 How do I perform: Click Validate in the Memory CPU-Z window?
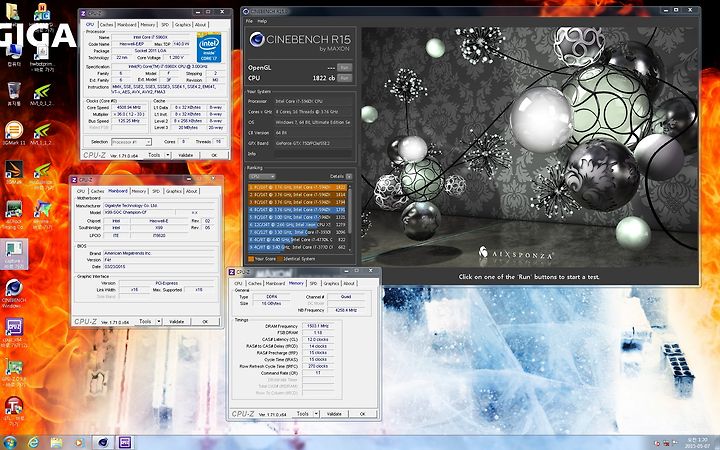[334, 414]
